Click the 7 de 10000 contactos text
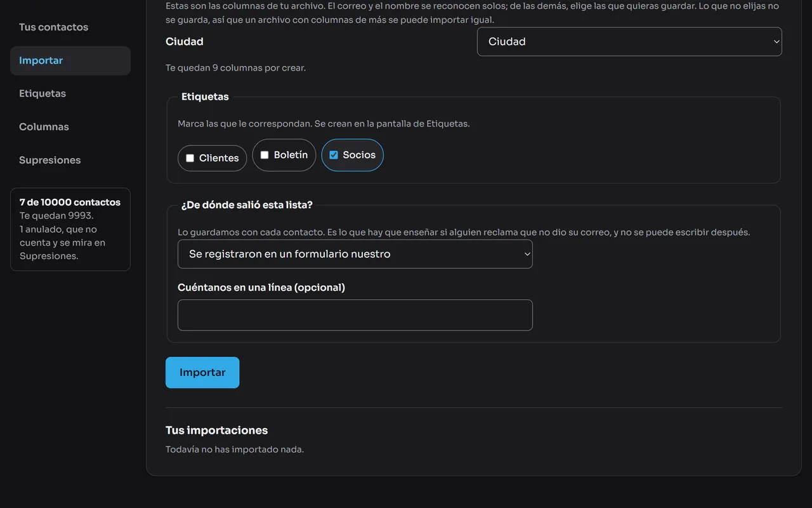Screen dimensions: 812x508 point(70,202)
